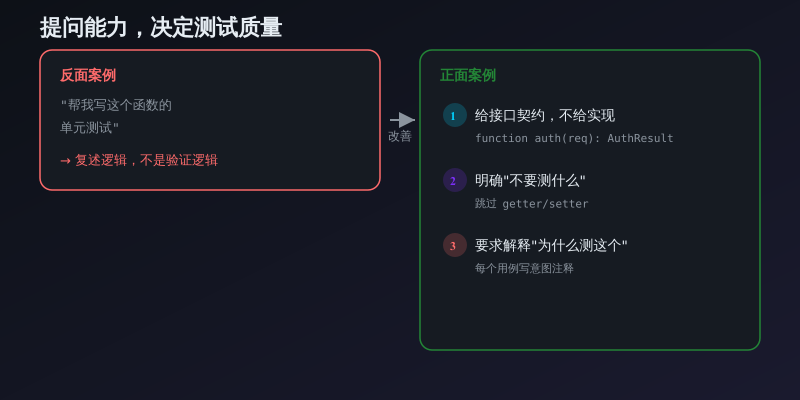Click the 单元测试 quote line
Image resolution: width=800 pixels, height=400 pixels.
[90, 128]
